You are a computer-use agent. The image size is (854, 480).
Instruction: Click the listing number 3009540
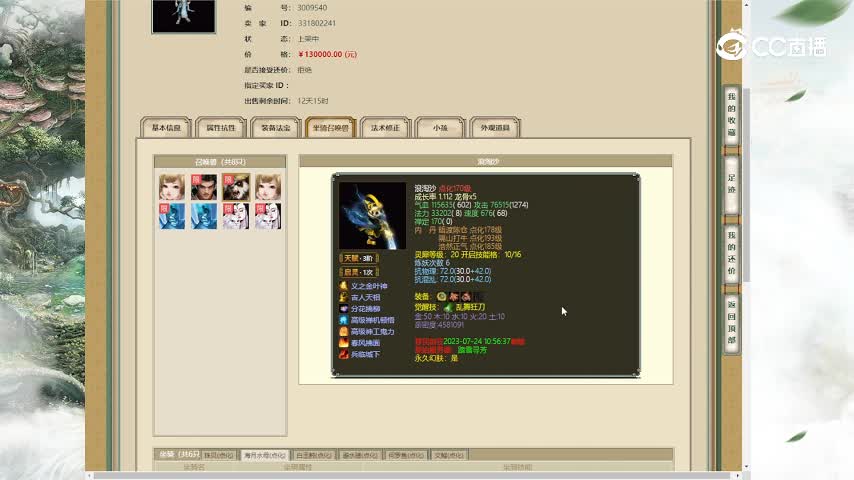(x=312, y=8)
